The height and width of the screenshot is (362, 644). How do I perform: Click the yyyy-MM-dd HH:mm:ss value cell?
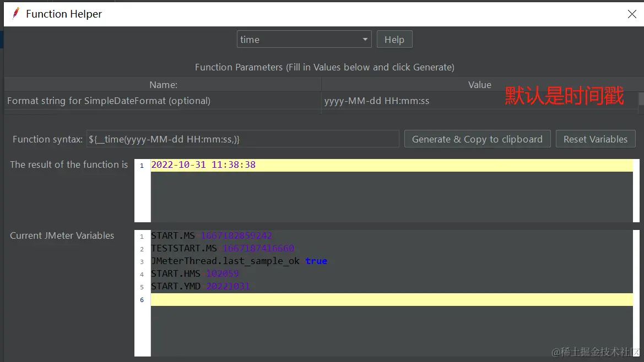tap(377, 101)
